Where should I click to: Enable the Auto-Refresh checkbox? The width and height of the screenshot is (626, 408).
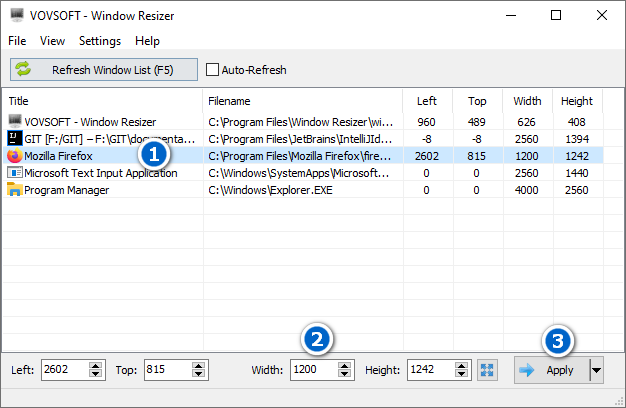coord(212,70)
